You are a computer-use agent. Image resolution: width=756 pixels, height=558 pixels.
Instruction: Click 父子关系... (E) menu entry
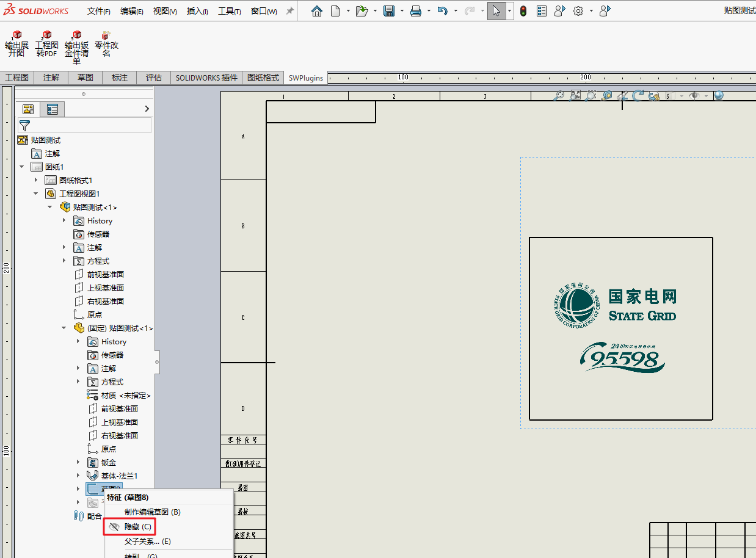click(x=147, y=541)
